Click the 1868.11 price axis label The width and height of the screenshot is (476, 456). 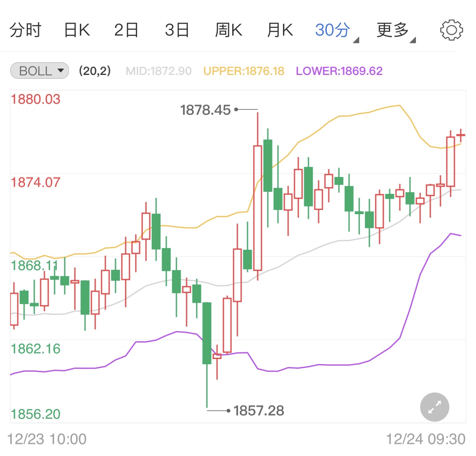34,265
